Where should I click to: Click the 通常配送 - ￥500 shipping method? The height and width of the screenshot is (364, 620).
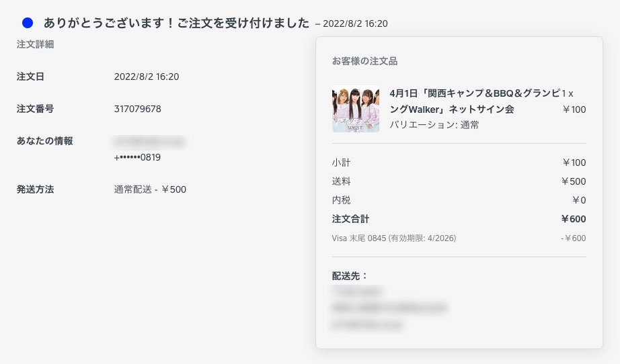[150, 189]
